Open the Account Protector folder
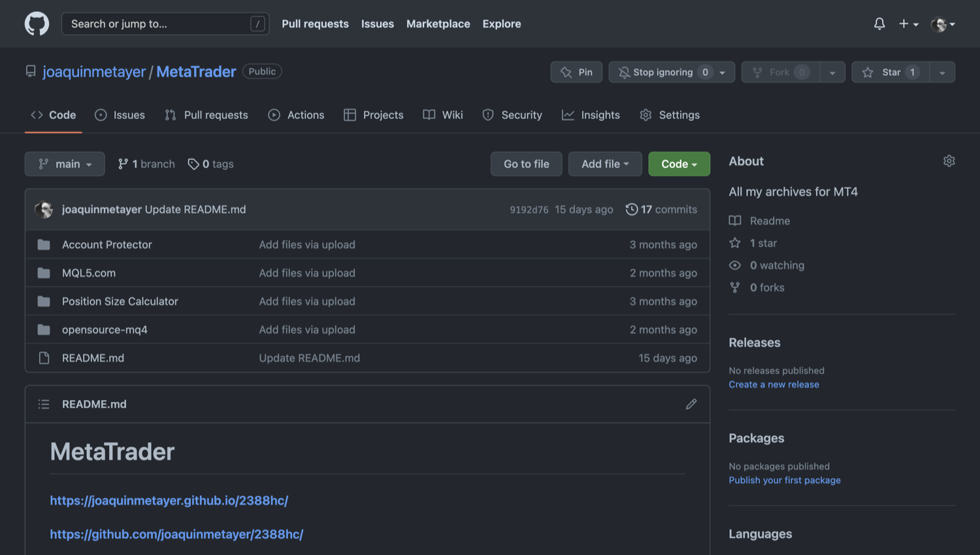The image size is (980, 555). pos(106,244)
